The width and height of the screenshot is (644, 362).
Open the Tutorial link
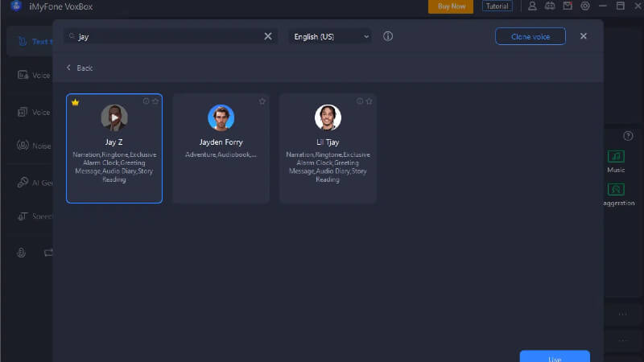[497, 6]
